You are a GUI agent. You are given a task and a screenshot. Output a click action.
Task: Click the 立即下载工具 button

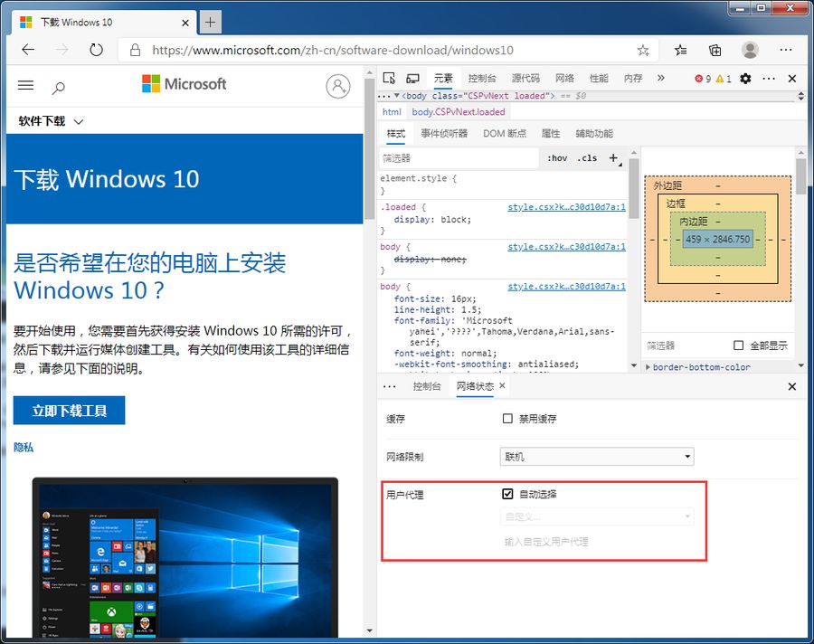coord(69,411)
